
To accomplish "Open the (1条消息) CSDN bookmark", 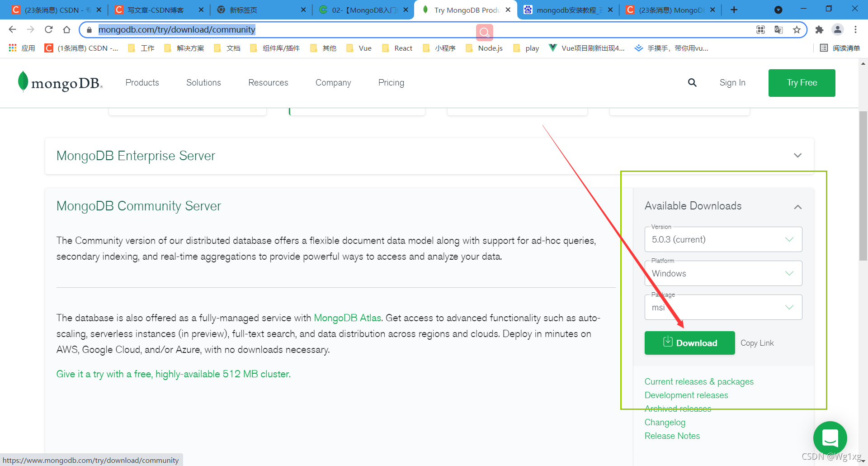I will tap(81, 48).
